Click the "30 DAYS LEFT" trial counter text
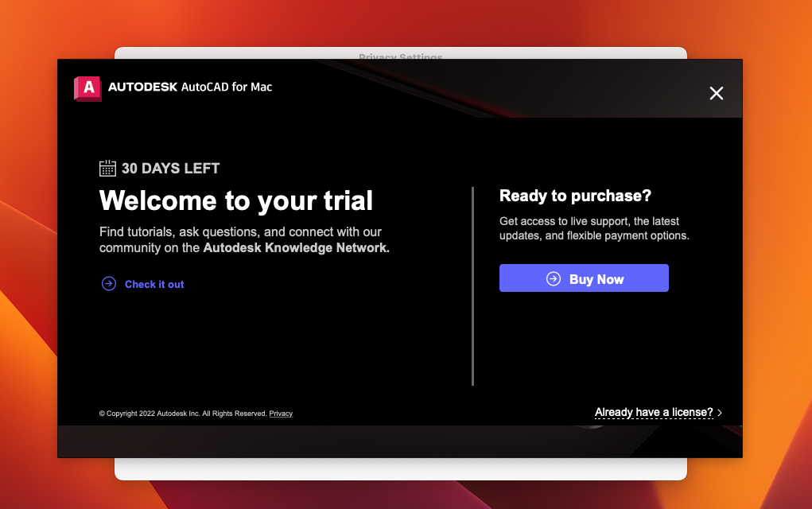812x509 pixels. [170, 169]
